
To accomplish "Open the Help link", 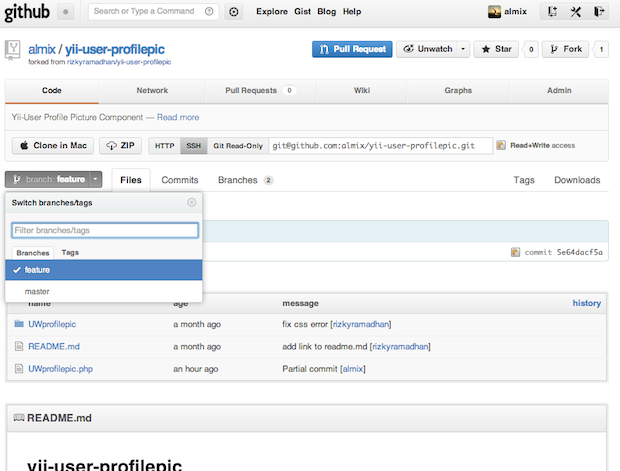I will [352, 11].
